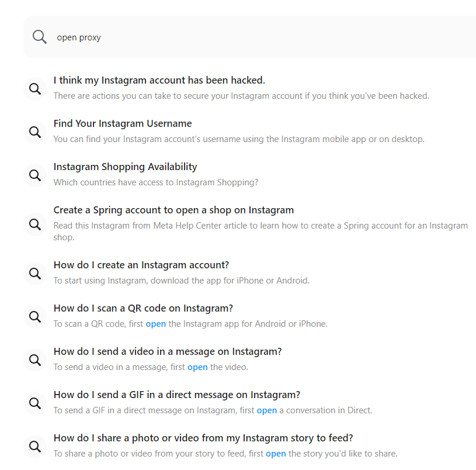Click search icon beside Spring account result

[x=35, y=224]
